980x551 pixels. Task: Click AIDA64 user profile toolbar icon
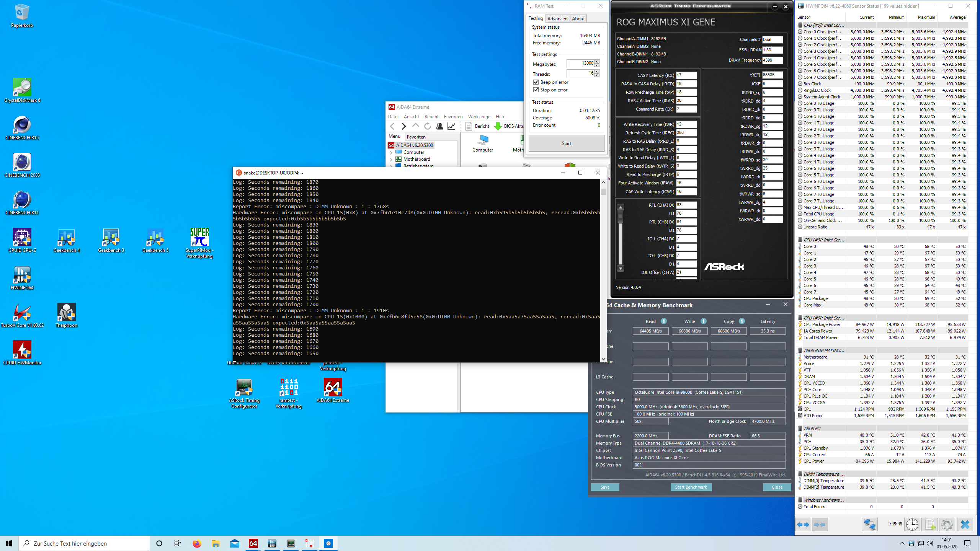pyautogui.click(x=439, y=126)
